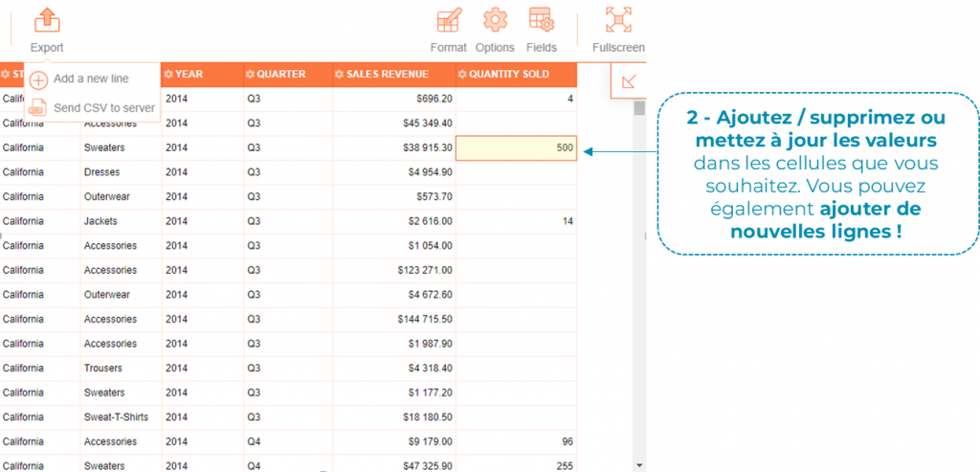The width and height of the screenshot is (980, 472).
Task: Select the $696.20 sales revenue cell
Action: tap(393, 99)
